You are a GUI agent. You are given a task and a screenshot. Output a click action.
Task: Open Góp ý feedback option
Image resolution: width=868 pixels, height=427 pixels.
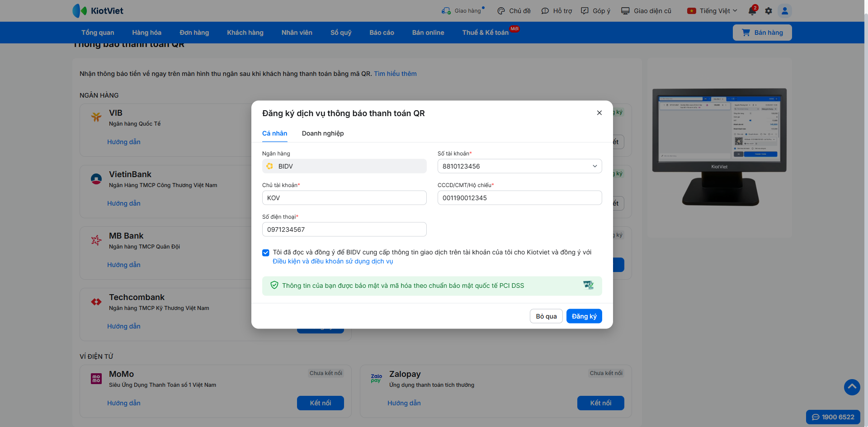tap(595, 11)
